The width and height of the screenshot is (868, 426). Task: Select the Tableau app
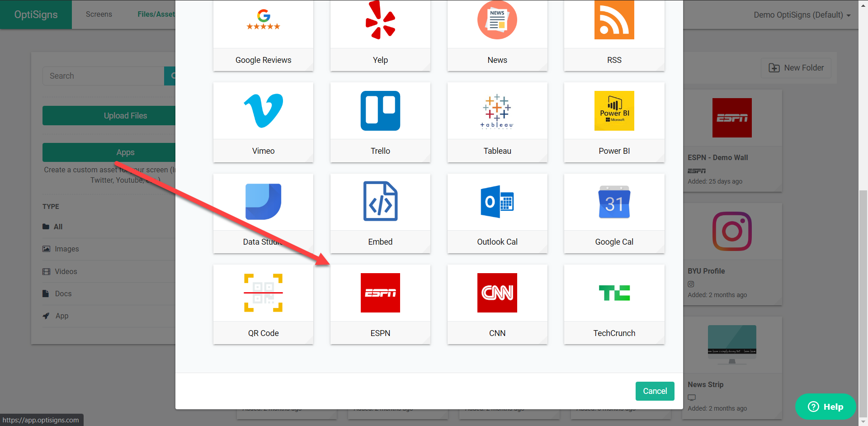click(497, 122)
